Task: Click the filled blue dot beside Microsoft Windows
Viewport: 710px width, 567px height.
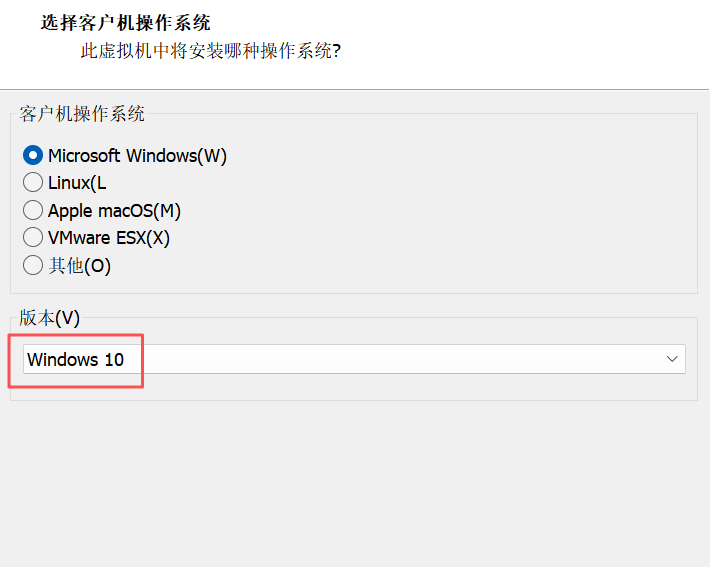Action: (x=33, y=156)
